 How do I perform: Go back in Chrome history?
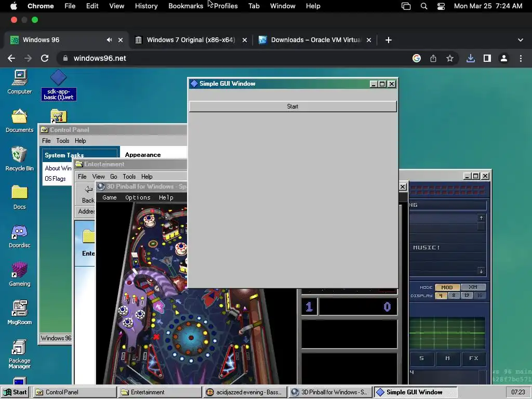pos(11,58)
